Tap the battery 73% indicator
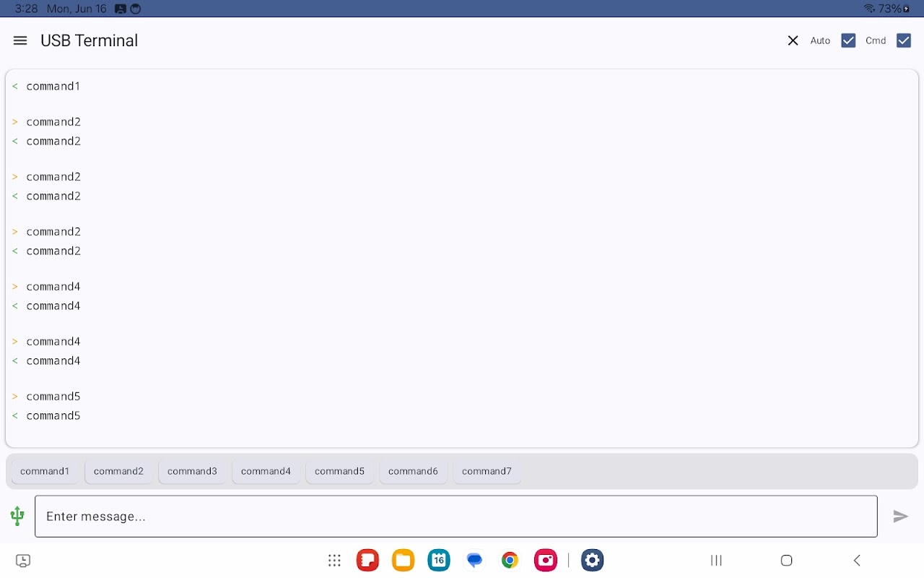The image size is (924, 578). pos(894,9)
